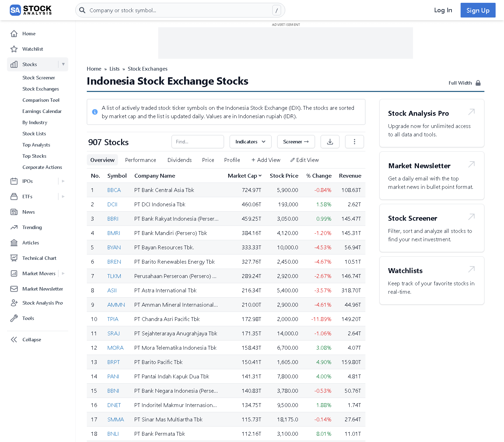Screen dimensions: 504x442
Task: Collapse the sidebar with double chevron icon
Action: 14,340
